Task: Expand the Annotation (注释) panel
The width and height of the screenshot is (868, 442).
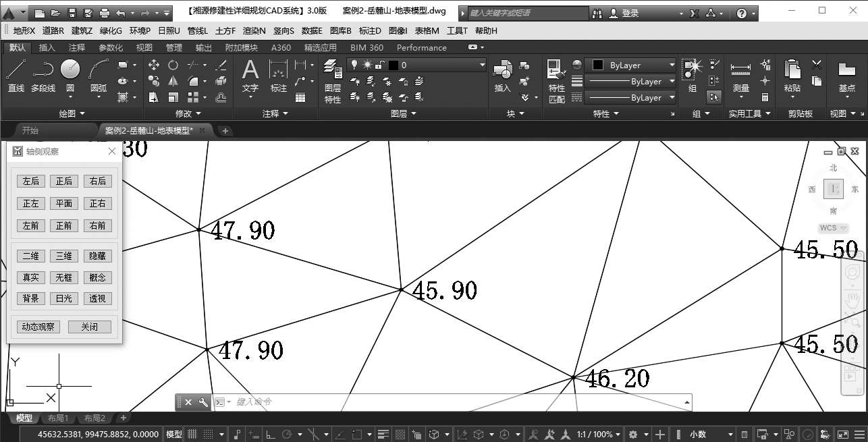Action: (275, 114)
